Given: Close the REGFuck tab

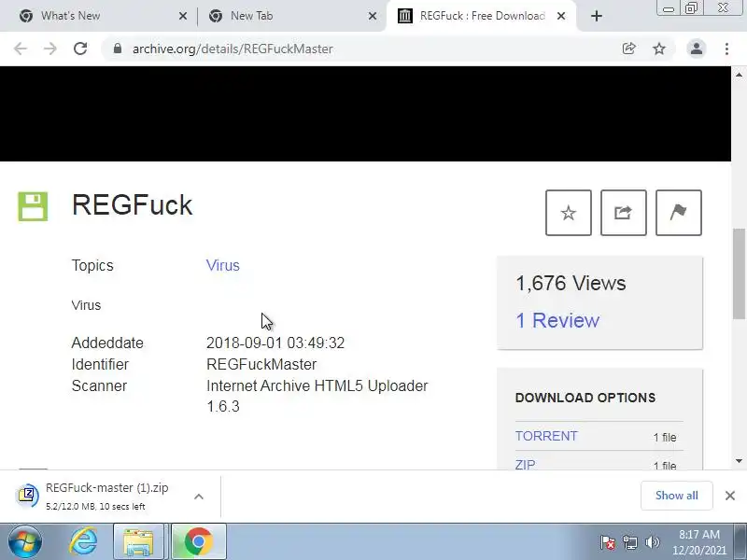Looking at the screenshot, I should click(561, 16).
